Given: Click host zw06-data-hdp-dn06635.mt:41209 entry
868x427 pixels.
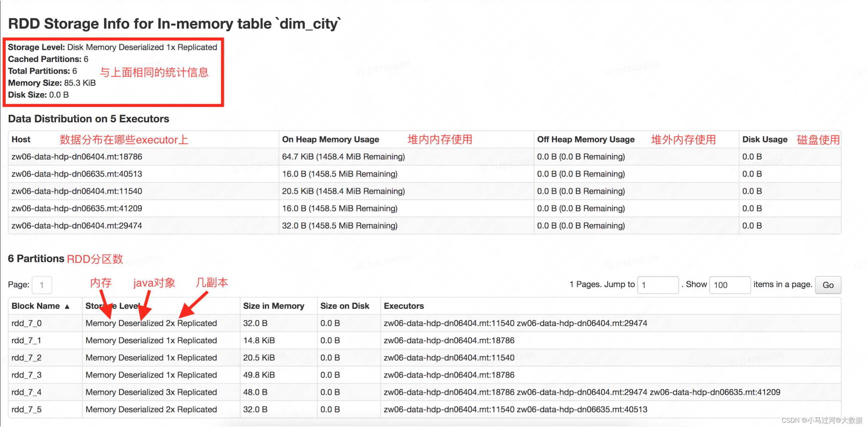Looking at the screenshot, I should point(77,208).
